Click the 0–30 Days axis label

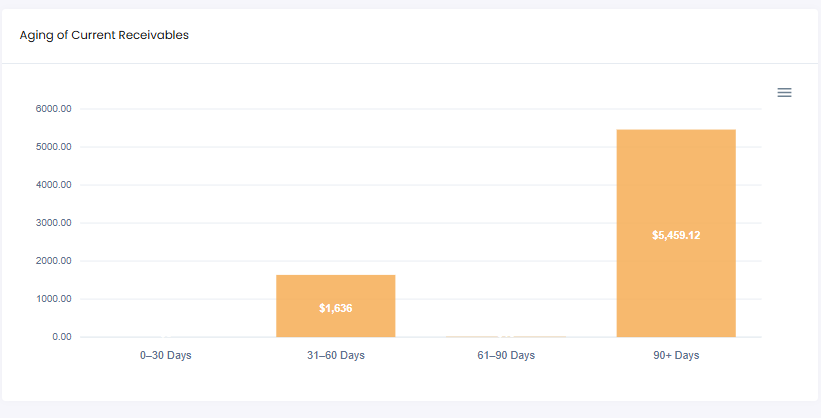(166, 355)
